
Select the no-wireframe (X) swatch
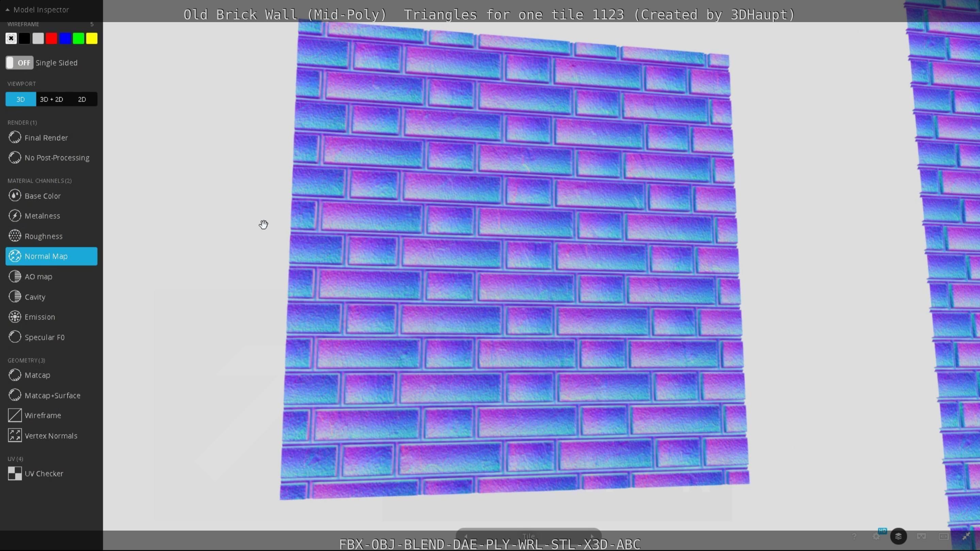tap(11, 38)
